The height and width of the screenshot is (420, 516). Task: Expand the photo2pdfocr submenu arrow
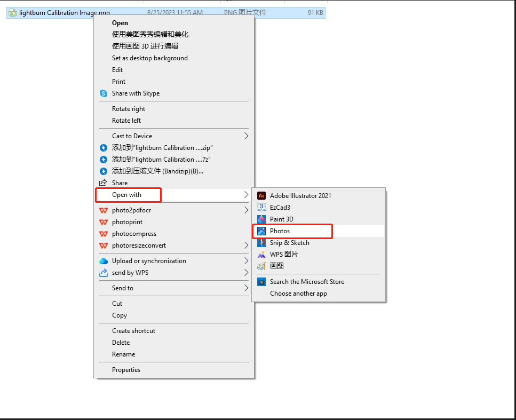[246, 210]
